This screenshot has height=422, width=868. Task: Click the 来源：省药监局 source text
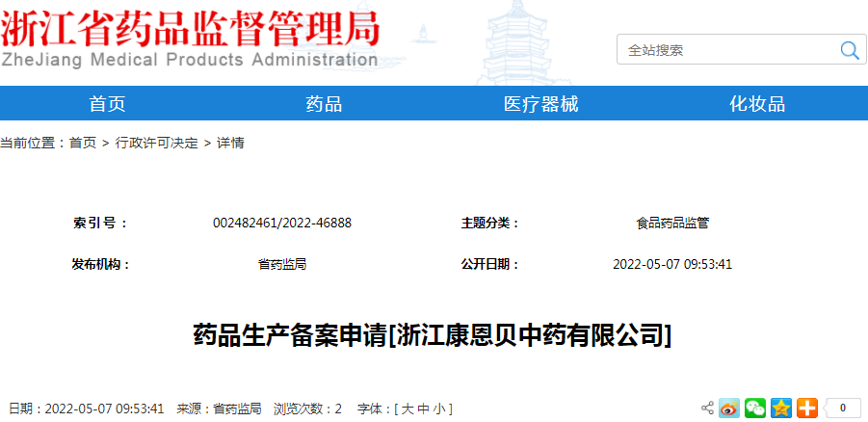coord(220,409)
